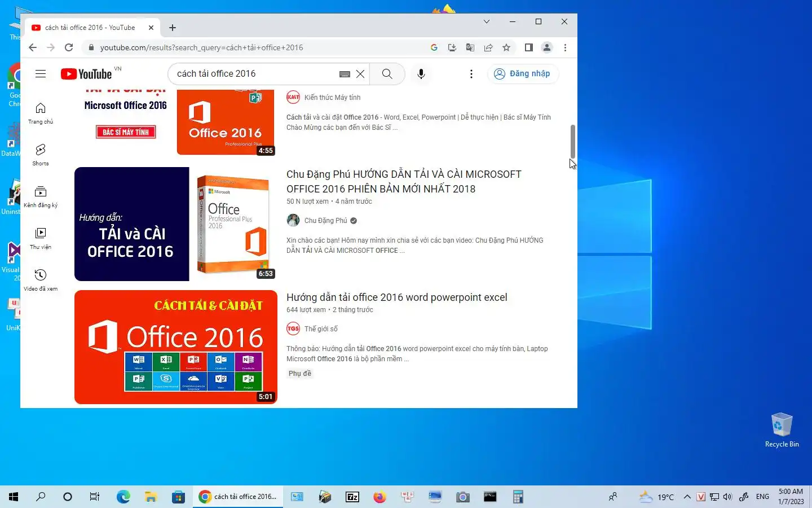Open Chrome three-dot menu

[x=565, y=47]
